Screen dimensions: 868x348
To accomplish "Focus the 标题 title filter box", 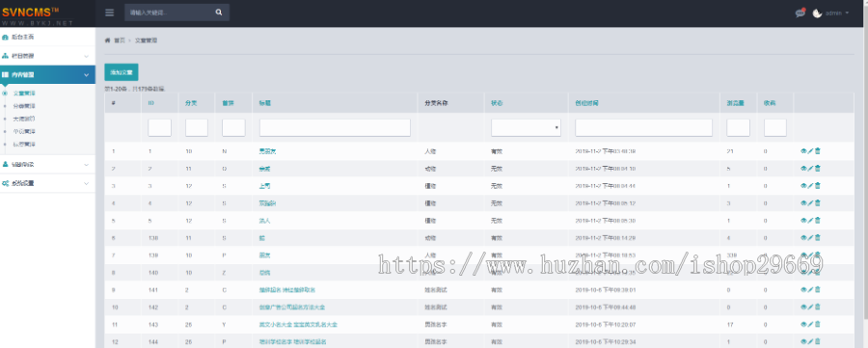I will pyautogui.click(x=335, y=127).
